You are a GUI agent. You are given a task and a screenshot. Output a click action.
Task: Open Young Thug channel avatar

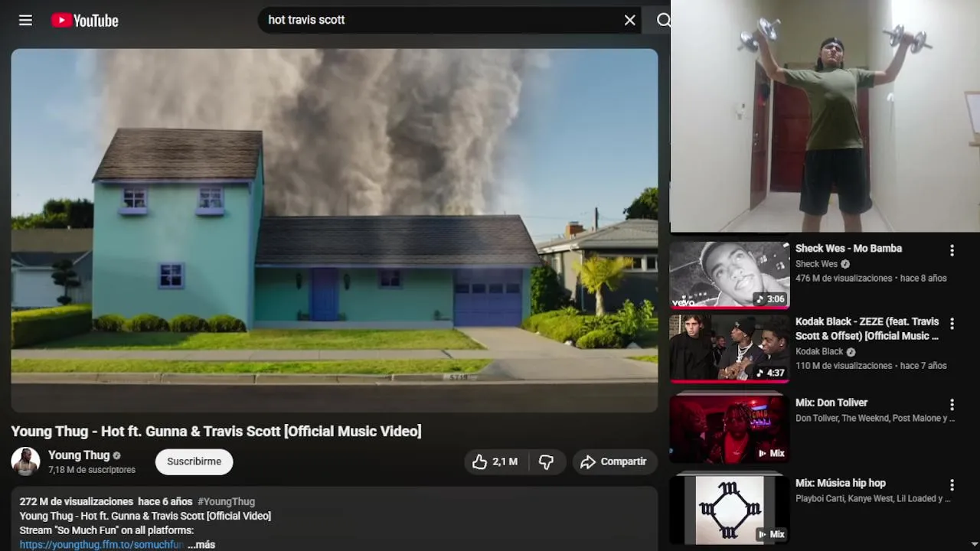tap(25, 461)
